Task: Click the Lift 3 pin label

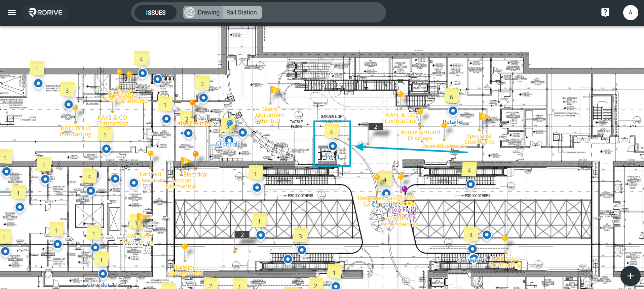Action: [333, 157]
